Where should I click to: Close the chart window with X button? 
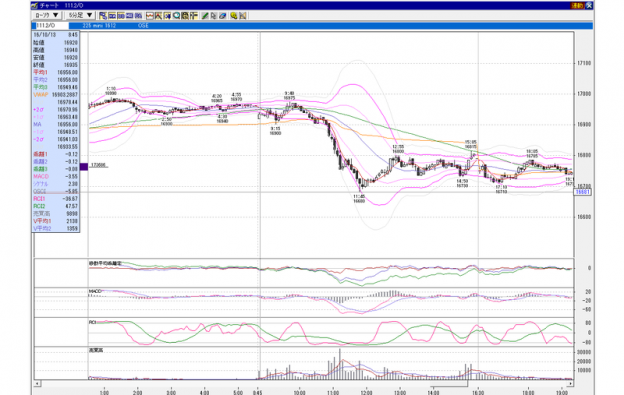pos(589,5)
